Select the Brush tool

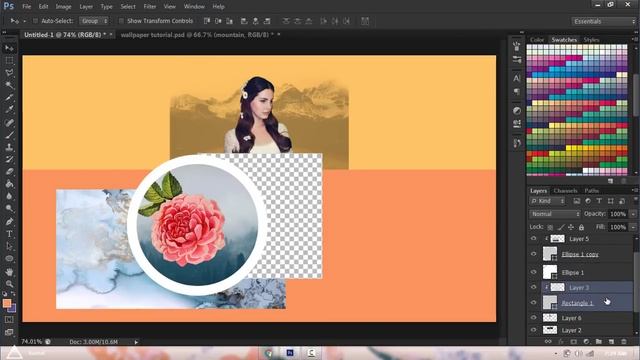click(9, 135)
